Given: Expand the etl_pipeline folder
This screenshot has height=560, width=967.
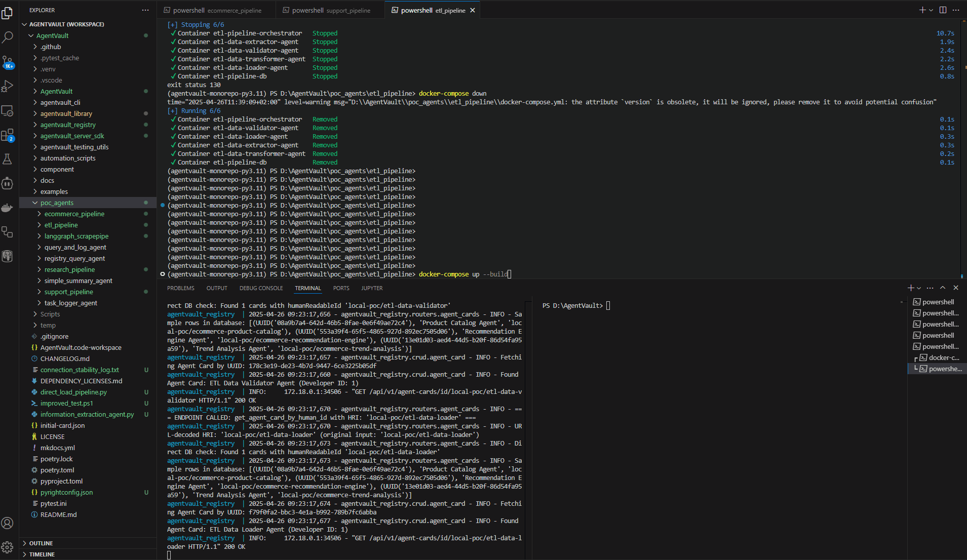Looking at the screenshot, I should pos(87,225).
